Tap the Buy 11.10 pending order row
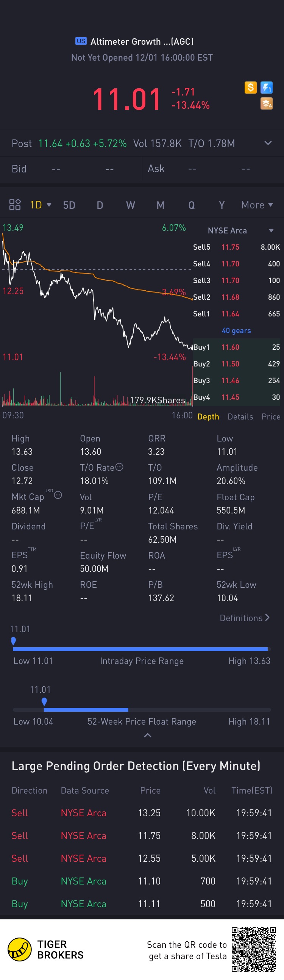Viewport: 284px width, 980px height. click(x=142, y=881)
